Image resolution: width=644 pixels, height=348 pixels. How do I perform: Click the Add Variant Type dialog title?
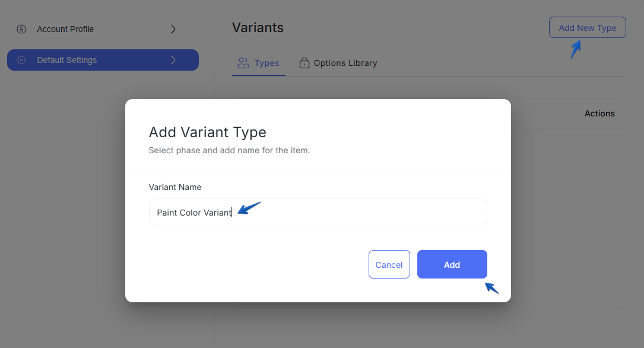(207, 132)
